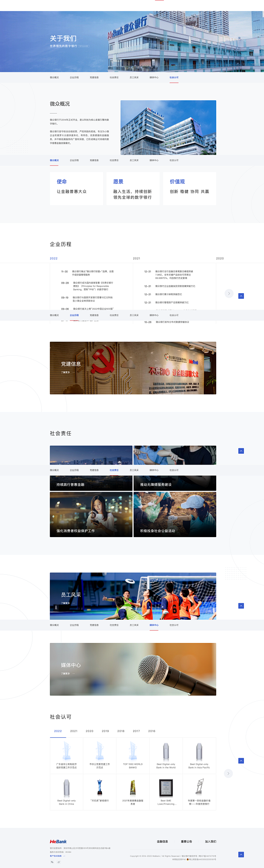Select the 年度第一财经金融价值榜 trophy

click(x=199, y=792)
